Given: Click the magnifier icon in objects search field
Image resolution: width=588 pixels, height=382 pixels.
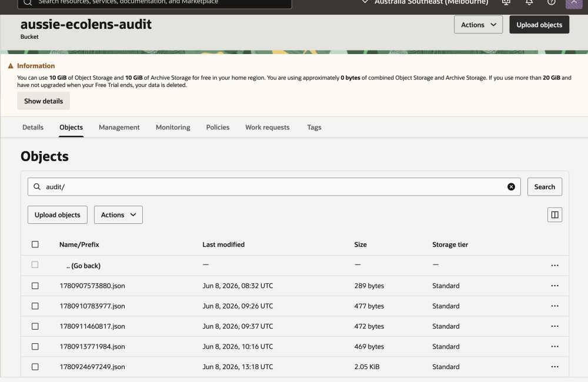Looking at the screenshot, I should [36, 187].
